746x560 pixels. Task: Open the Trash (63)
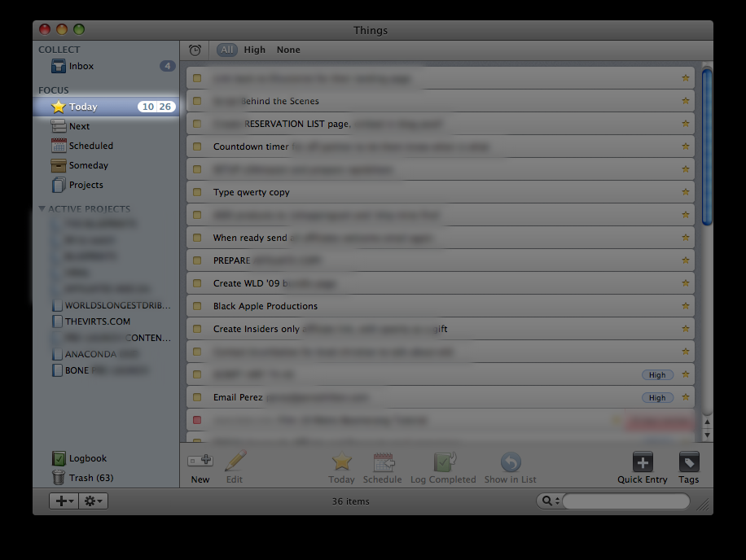pos(83,478)
